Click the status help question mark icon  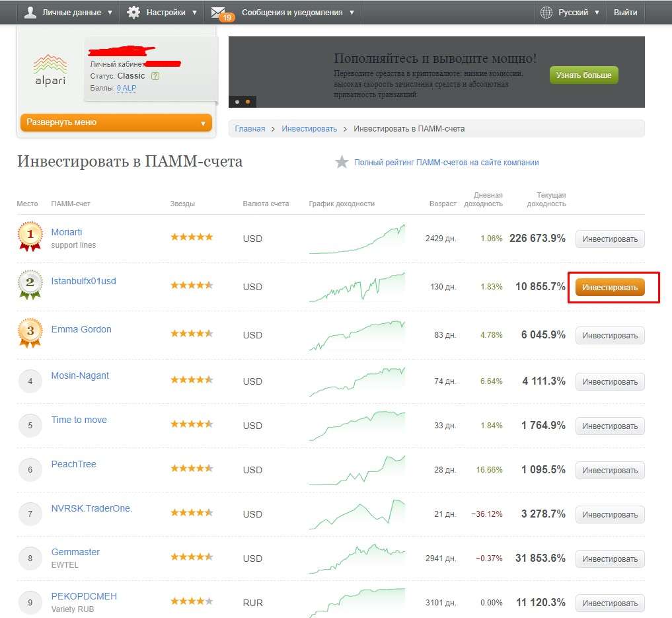155,76
